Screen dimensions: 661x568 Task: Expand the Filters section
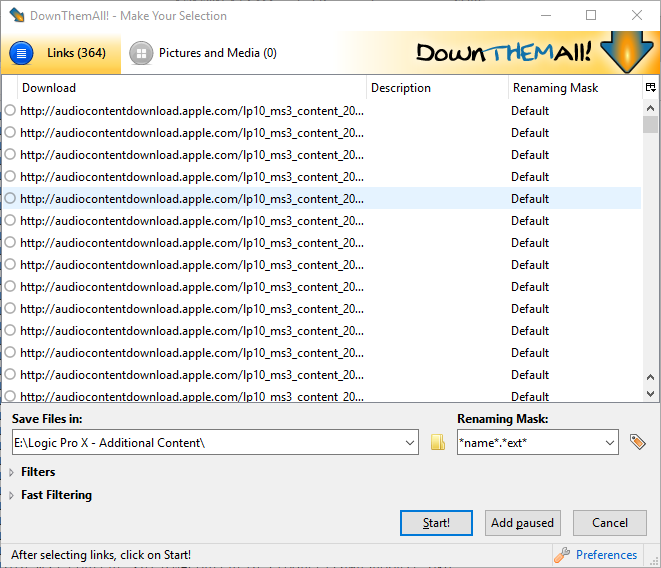click(x=12, y=472)
